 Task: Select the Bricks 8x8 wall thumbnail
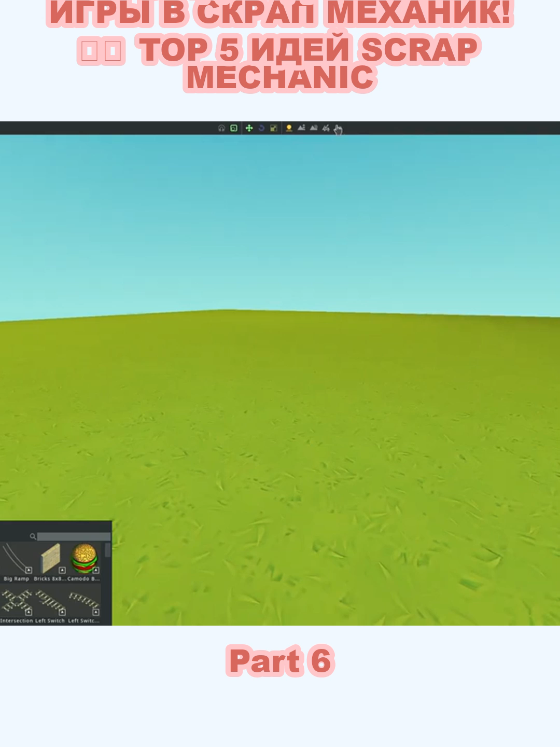click(50, 558)
